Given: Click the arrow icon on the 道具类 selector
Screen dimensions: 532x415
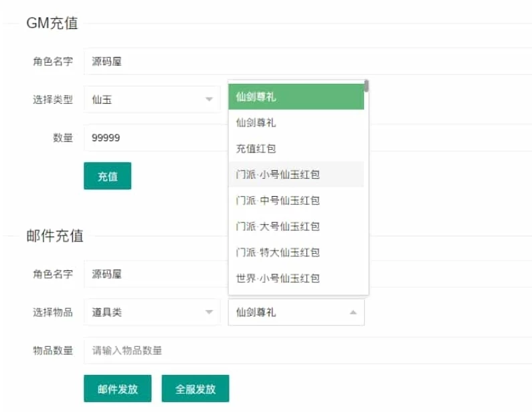Looking at the screenshot, I should pyautogui.click(x=208, y=313).
